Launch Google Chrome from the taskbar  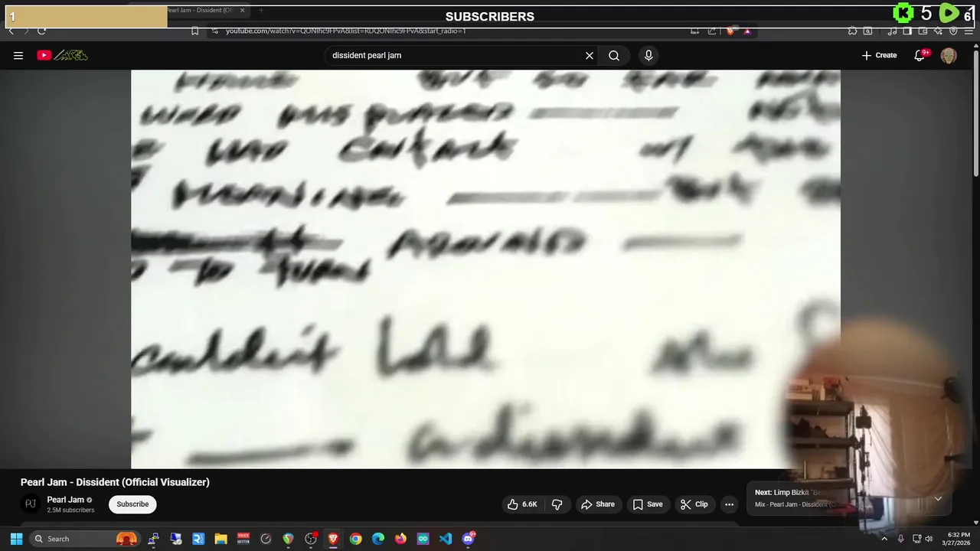[x=355, y=539]
